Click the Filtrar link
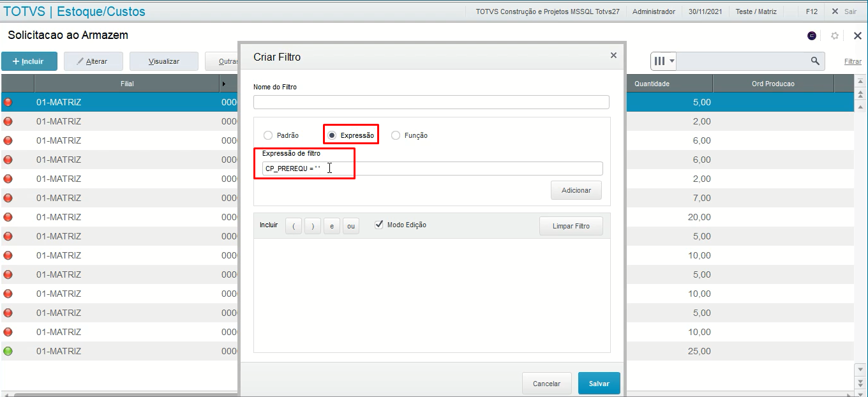This screenshot has height=397, width=868. tap(853, 61)
